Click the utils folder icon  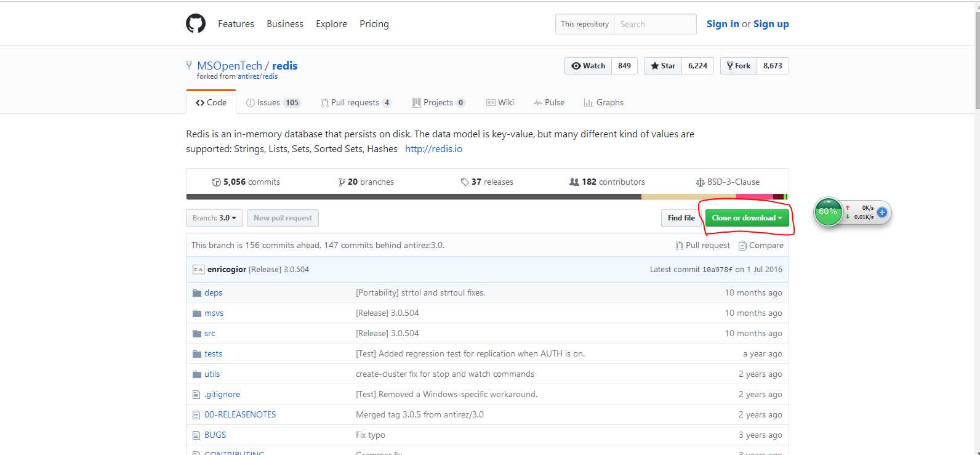[197, 374]
